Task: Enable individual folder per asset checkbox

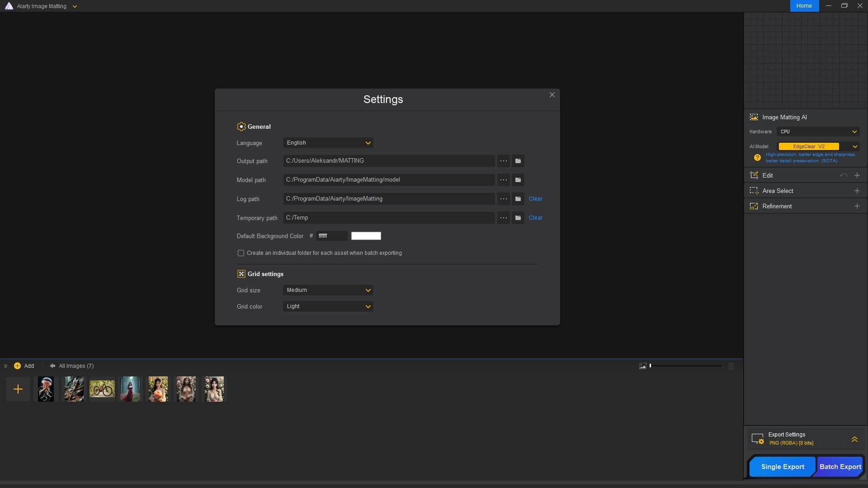Action: click(241, 253)
